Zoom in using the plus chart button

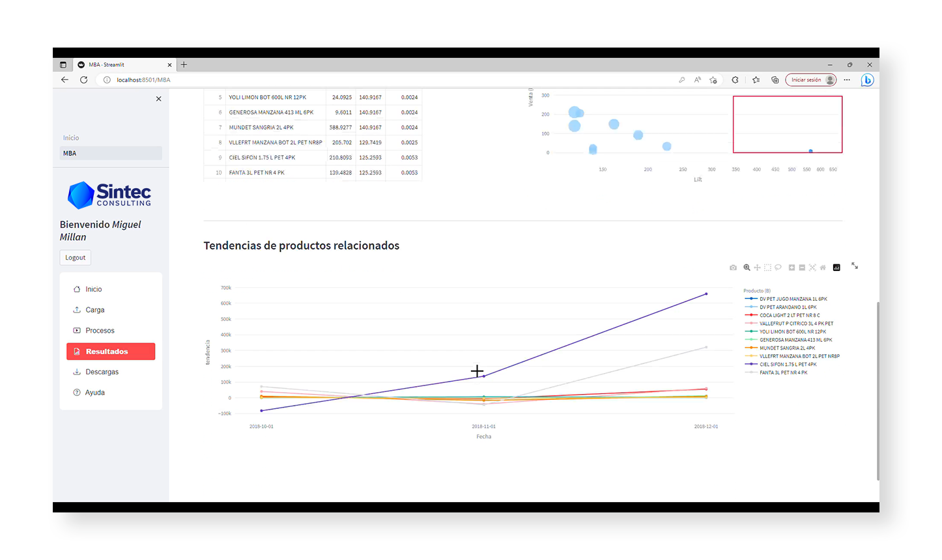coord(792,268)
